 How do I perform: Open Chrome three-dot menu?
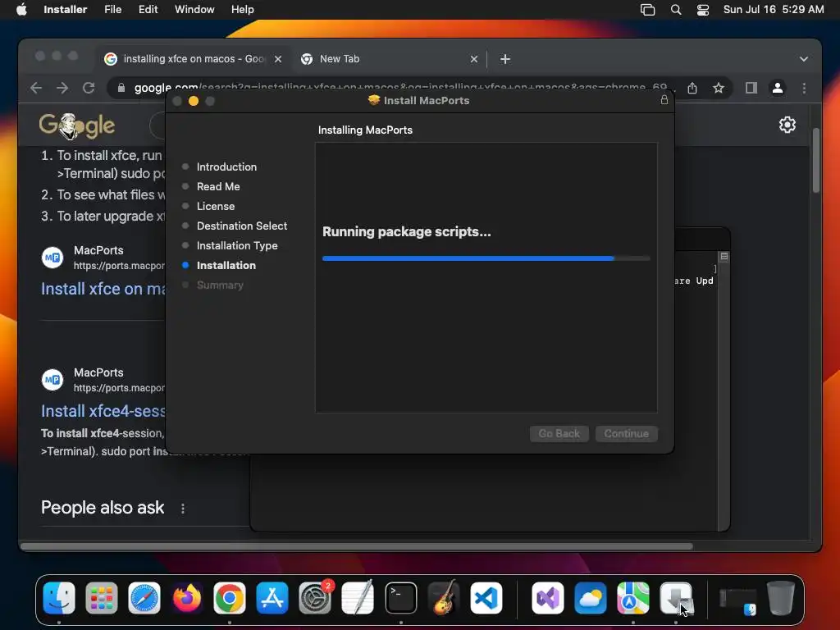(x=804, y=88)
